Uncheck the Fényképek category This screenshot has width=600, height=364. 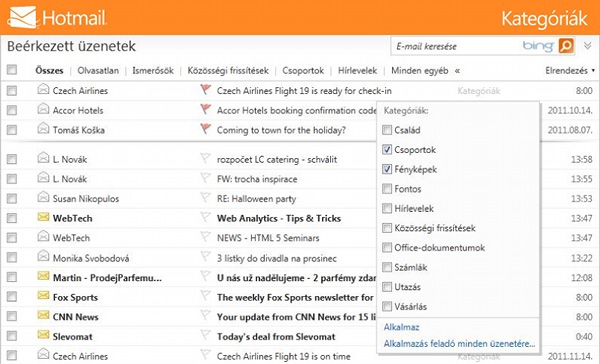point(387,169)
